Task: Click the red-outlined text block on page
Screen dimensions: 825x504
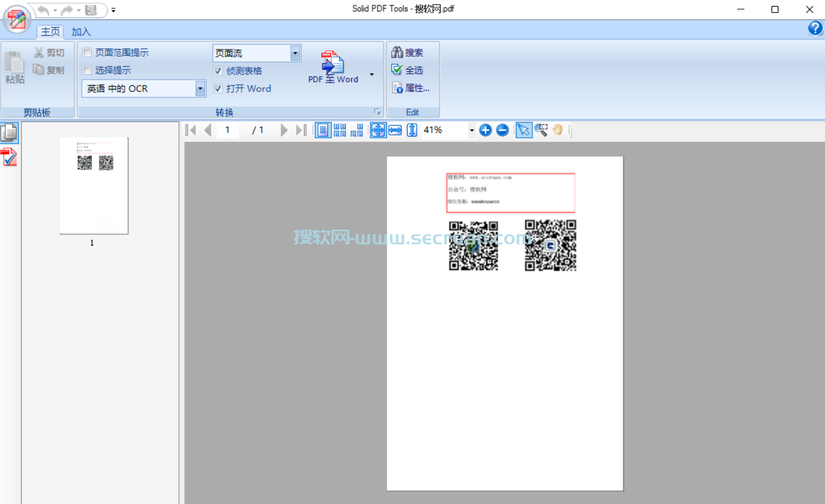Action: (511, 193)
